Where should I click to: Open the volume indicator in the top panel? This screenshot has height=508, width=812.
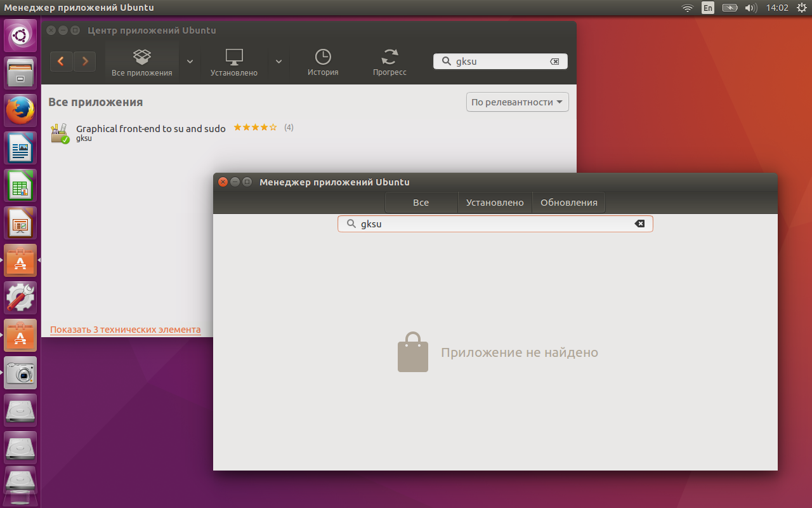coord(750,8)
